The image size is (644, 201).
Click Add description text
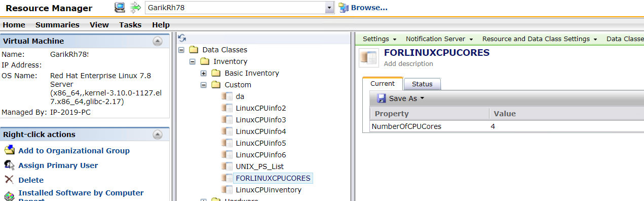coord(408,64)
